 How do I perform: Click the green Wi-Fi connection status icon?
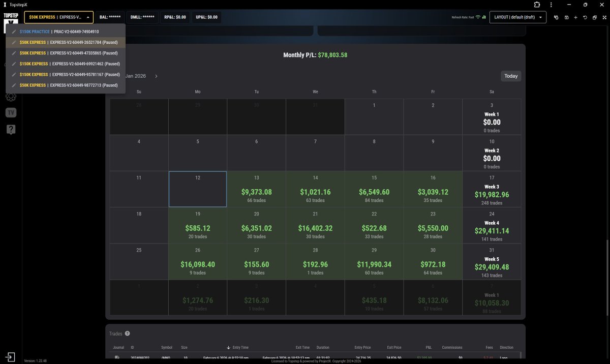click(478, 17)
